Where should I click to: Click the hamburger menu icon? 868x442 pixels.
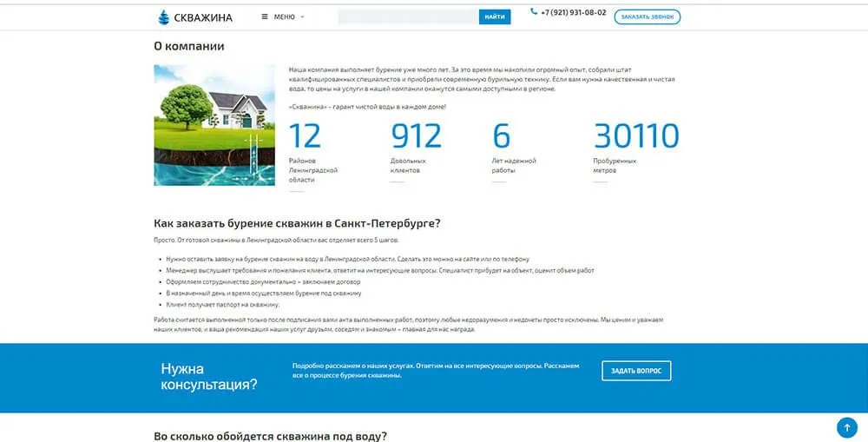264,16
